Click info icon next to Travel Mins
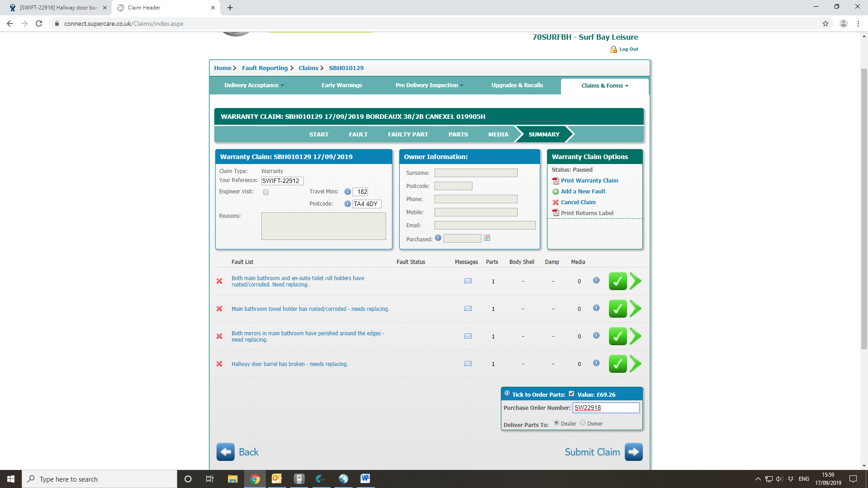 [348, 192]
